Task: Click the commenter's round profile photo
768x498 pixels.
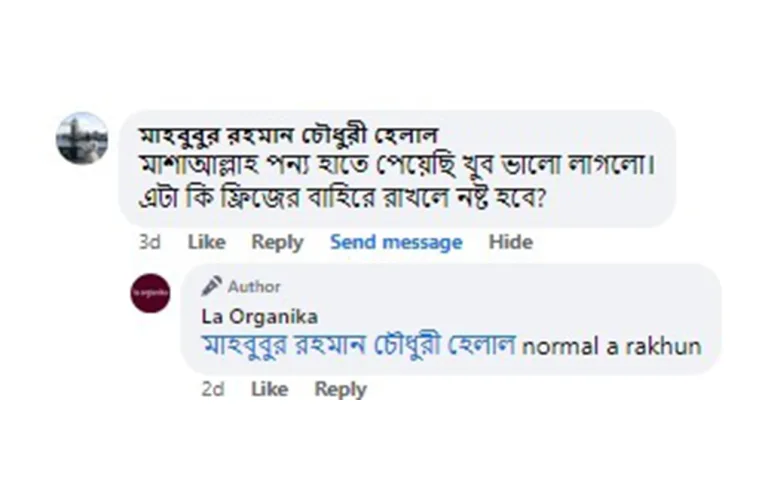Action: [82, 139]
